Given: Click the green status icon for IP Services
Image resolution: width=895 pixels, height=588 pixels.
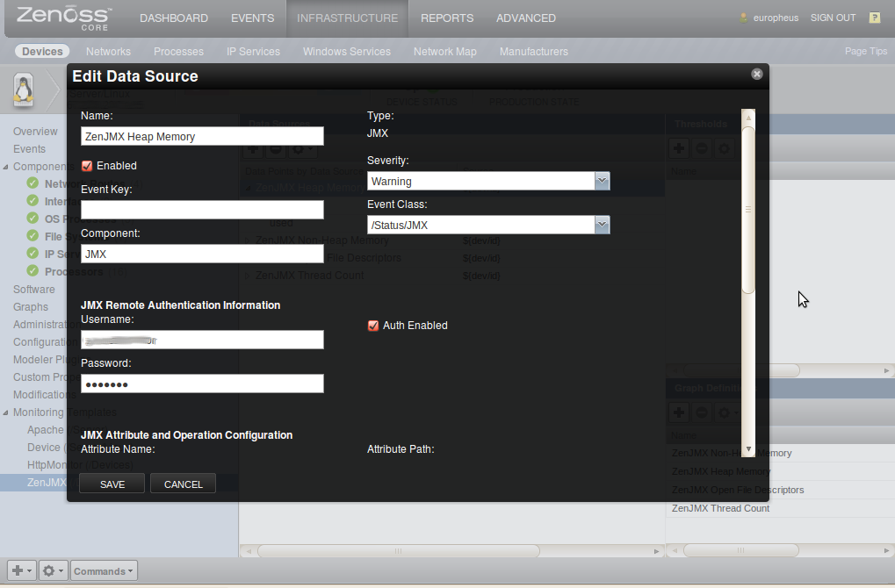Looking at the screenshot, I should click(x=33, y=254).
